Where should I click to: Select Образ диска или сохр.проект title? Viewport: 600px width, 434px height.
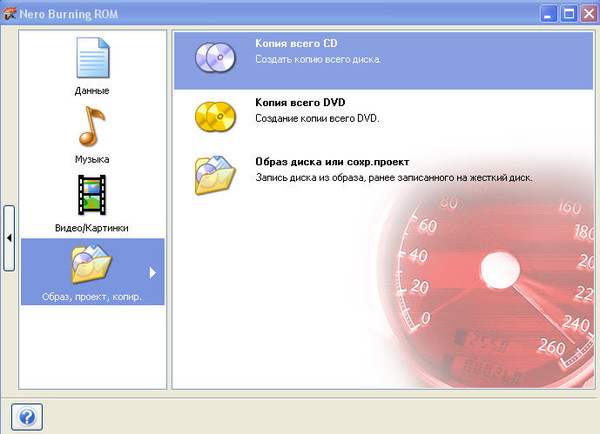(x=332, y=162)
